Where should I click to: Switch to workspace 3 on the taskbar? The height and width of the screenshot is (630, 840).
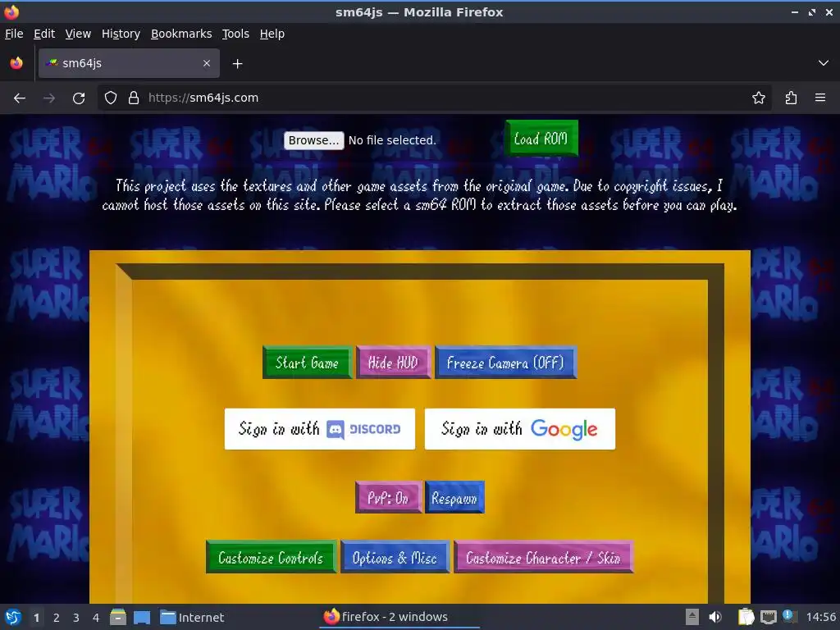[x=76, y=618]
